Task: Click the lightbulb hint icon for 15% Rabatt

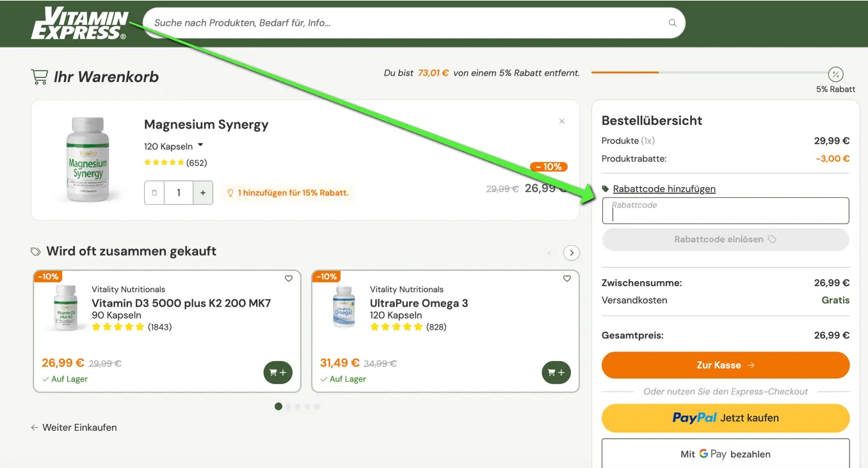Action: pyautogui.click(x=230, y=193)
